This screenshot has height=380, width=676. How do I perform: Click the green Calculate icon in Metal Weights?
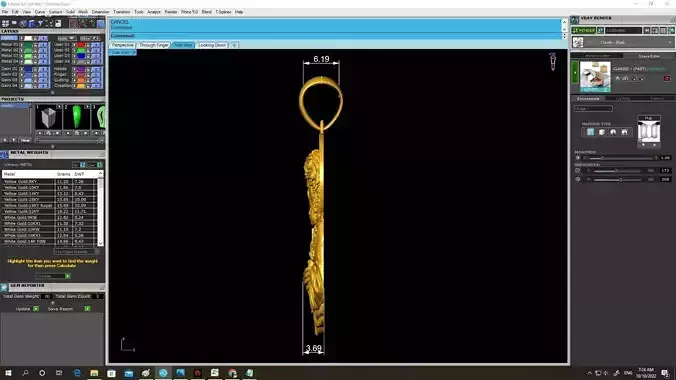tap(68, 276)
